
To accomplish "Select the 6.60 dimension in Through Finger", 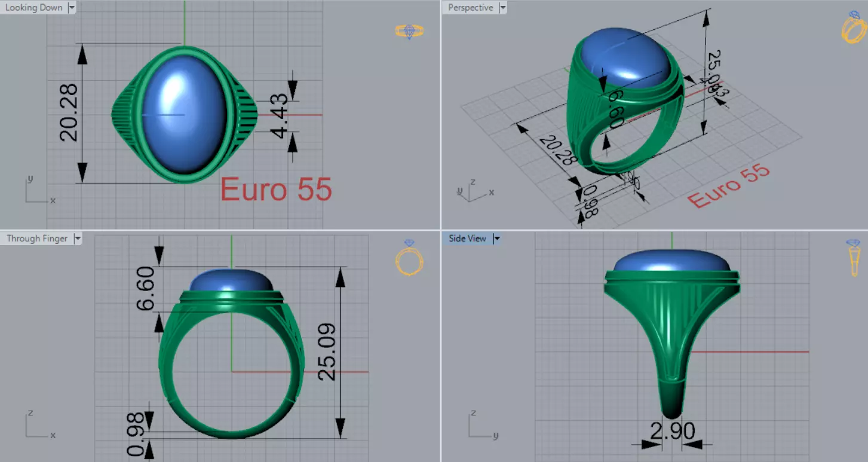I will [x=145, y=289].
